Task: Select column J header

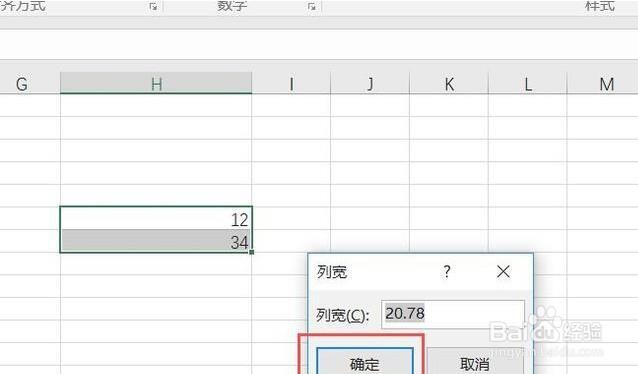Action: [x=370, y=83]
